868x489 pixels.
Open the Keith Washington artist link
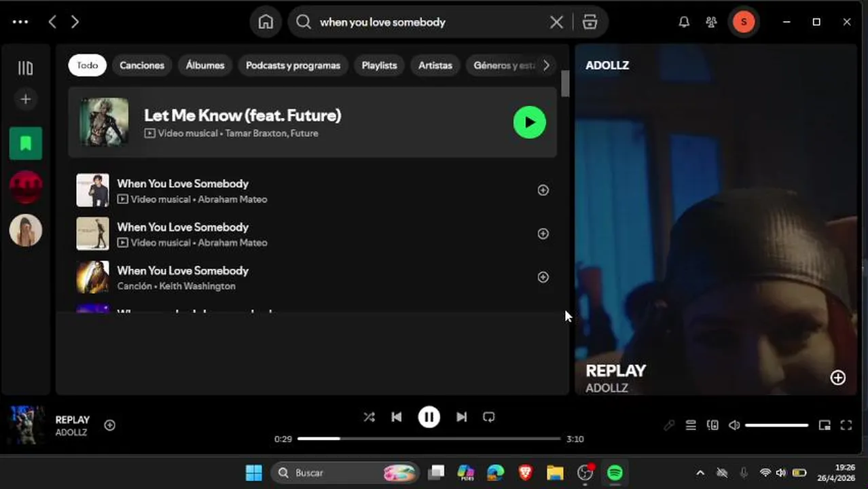197,286
